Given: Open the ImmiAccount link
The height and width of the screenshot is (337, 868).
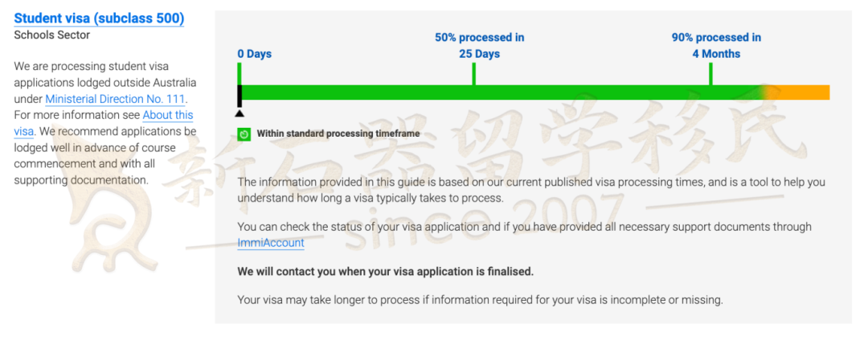Looking at the screenshot, I should point(271,243).
